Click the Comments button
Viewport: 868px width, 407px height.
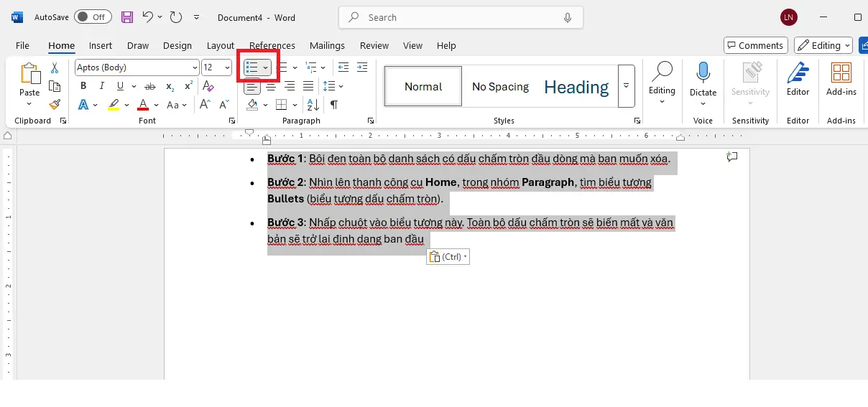755,45
